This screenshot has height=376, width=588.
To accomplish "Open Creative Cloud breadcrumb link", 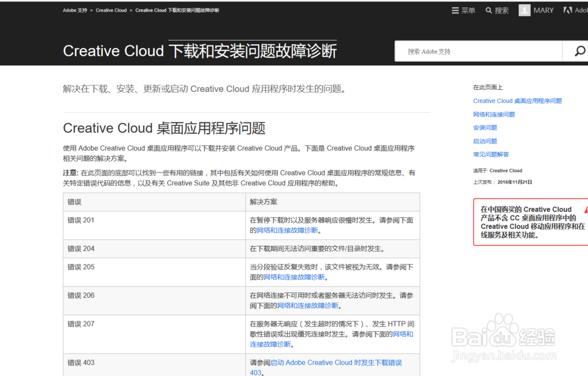I will point(111,11).
